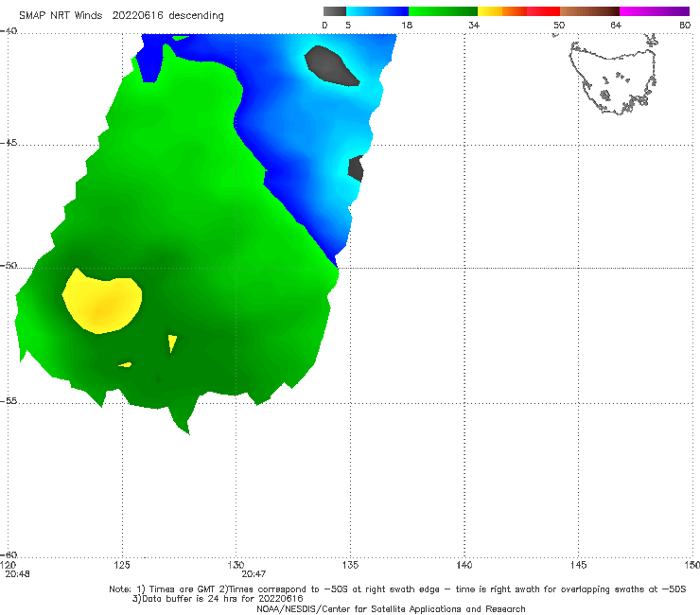Click the latitude label '-45'

[x=9, y=143]
